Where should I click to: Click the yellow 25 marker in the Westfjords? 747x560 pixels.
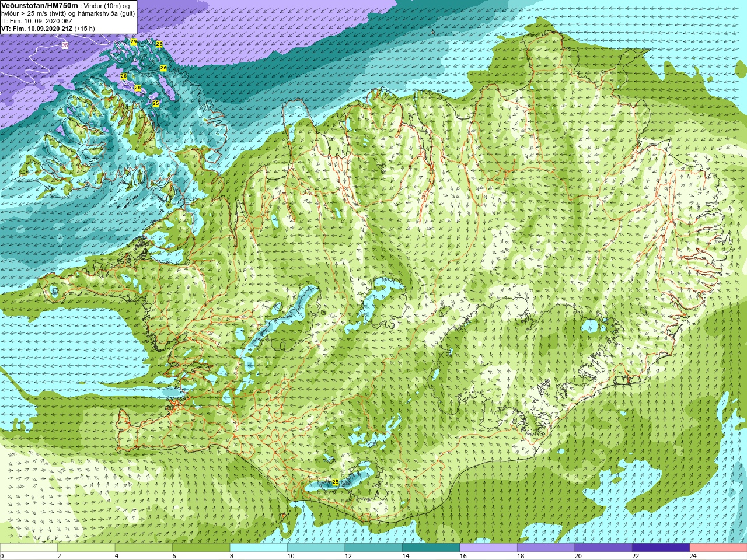(156, 103)
